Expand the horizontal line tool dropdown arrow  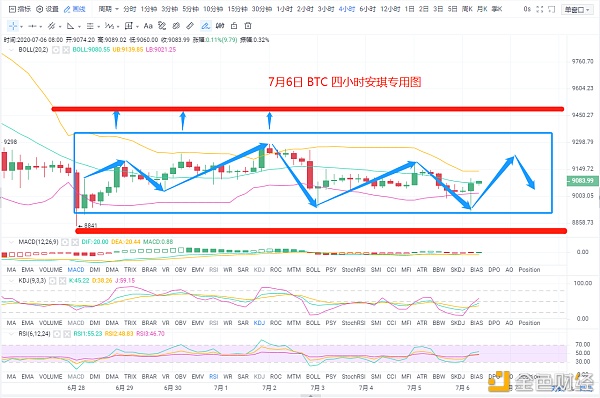pos(41,27)
